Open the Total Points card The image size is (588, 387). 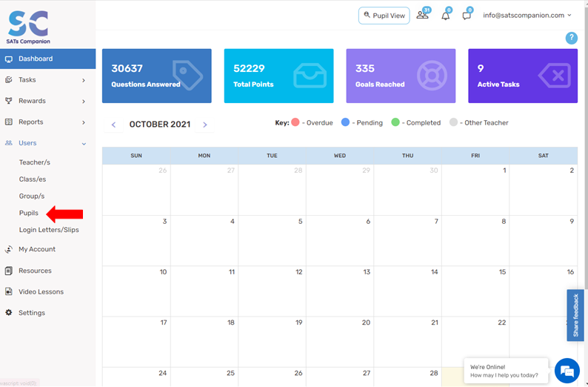point(278,76)
